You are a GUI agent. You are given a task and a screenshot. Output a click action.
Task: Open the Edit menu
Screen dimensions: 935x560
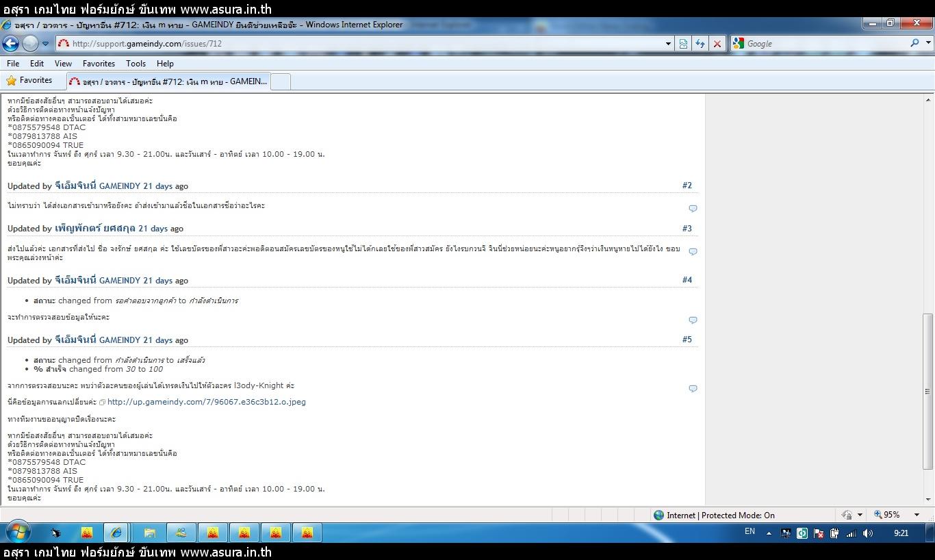point(37,63)
